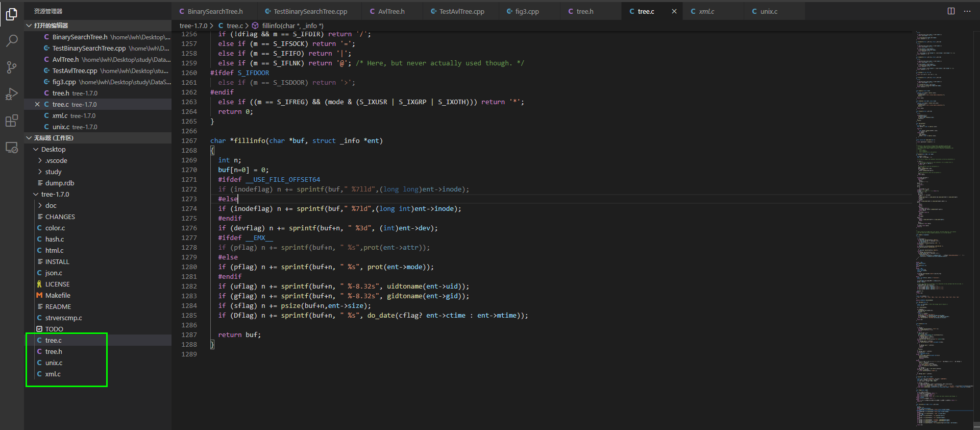Open the LICENSE file
Screen dimensions: 980x430
(x=98, y=284)
